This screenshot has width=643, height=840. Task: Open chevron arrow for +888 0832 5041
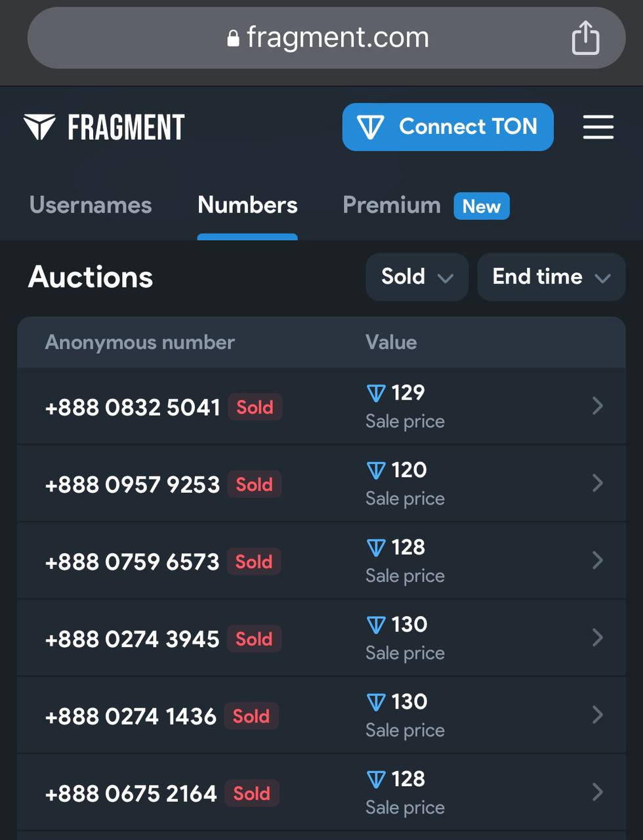coord(597,406)
